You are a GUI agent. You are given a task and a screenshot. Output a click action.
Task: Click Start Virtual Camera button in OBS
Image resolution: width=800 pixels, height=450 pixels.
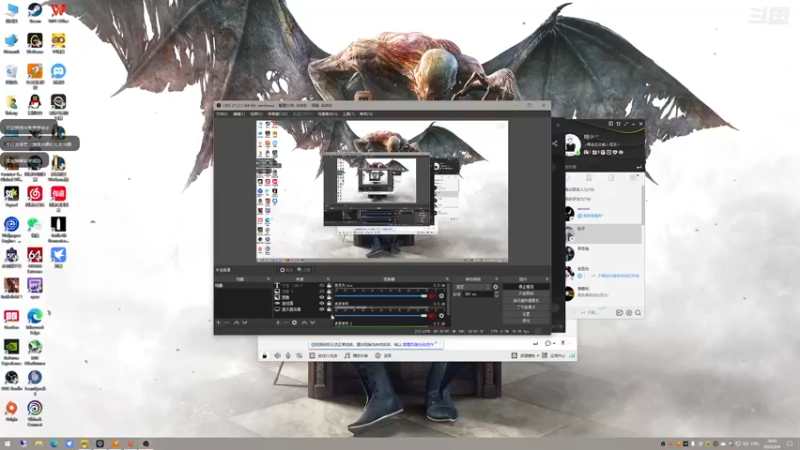[x=526, y=301]
